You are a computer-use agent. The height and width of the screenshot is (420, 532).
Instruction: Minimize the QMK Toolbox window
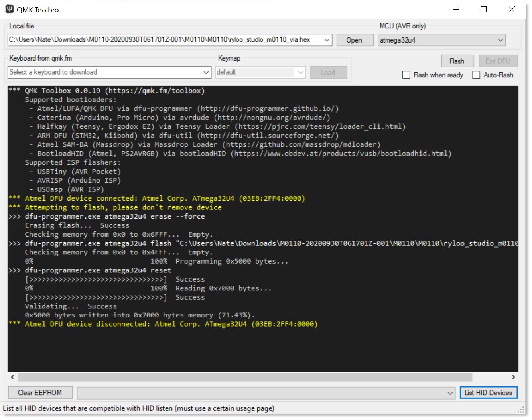(x=457, y=10)
